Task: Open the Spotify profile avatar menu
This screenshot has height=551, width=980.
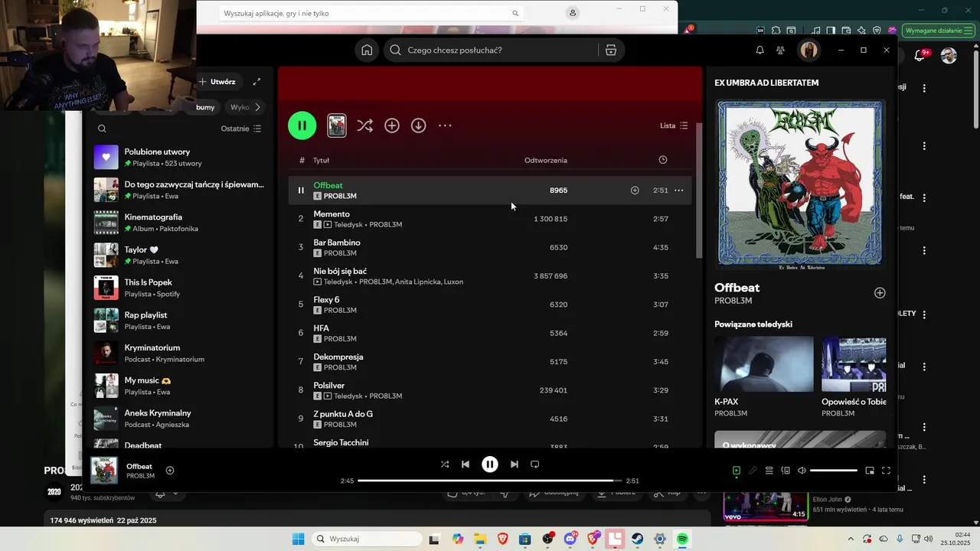Action: (808, 50)
